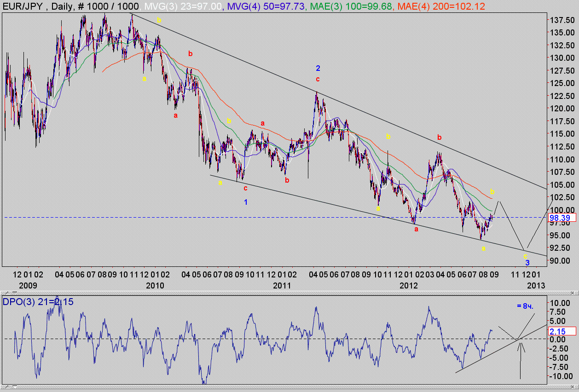The image size is (579, 392).
Task: Select the blue wave label 3
Action: click(x=527, y=262)
